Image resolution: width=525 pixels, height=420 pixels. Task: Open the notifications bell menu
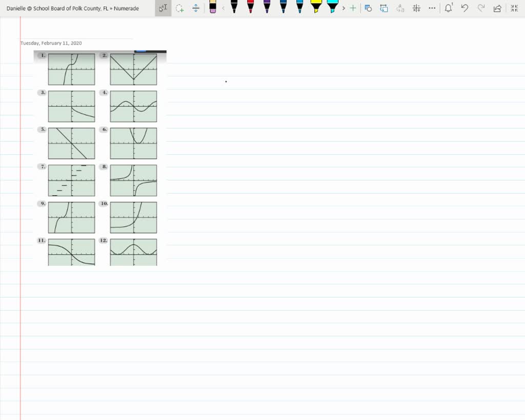click(x=448, y=8)
